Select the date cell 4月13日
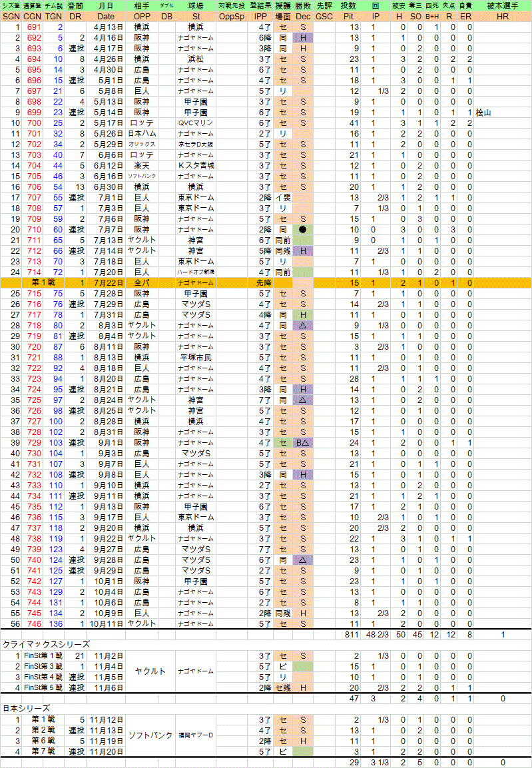This screenshot has width=532, height=768. coord(108,27)
